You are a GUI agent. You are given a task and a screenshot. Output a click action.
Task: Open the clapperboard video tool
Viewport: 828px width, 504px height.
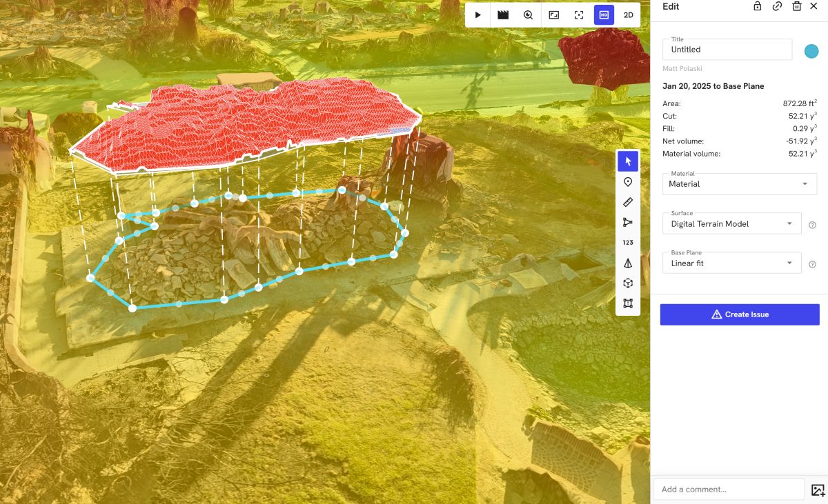click(x=503, y=14)
